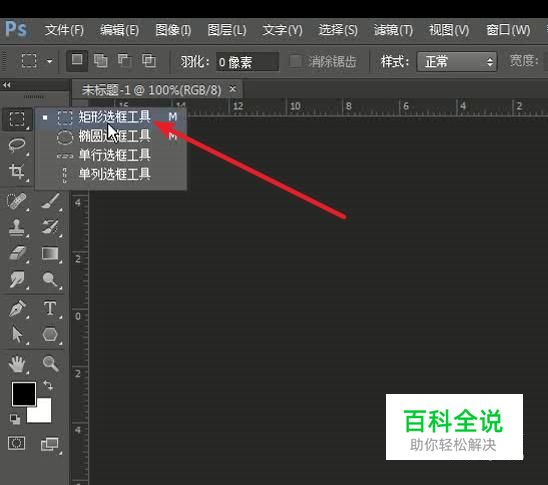Choose New Selection mode in options bar
548x485 pixels.
[77, 61]
